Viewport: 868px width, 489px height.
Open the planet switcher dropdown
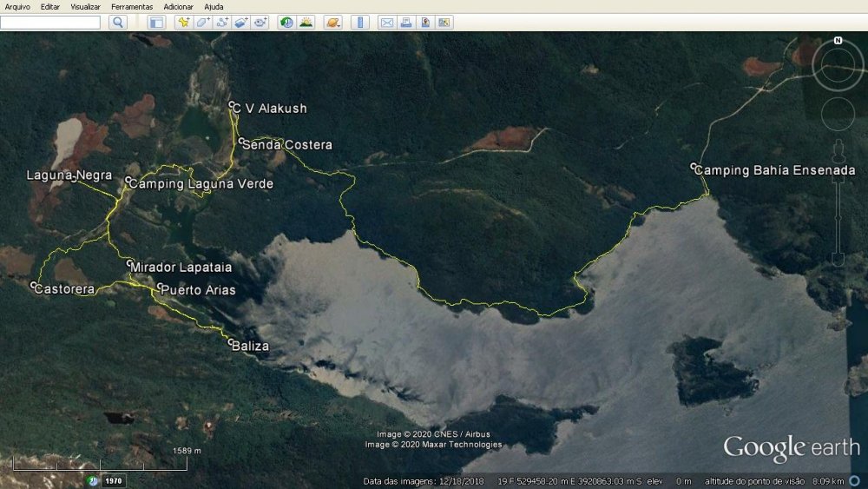pyautogui.click(x=332, y=23)
